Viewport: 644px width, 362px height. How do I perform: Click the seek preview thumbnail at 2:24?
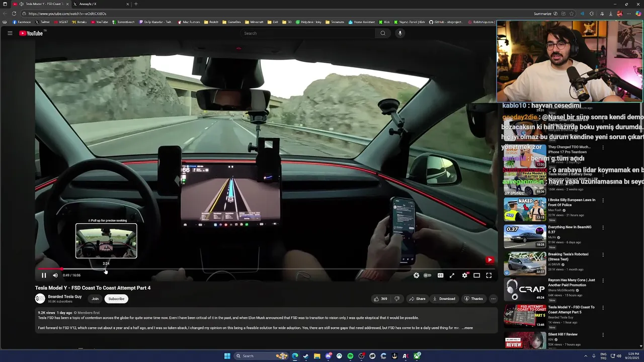106,241
